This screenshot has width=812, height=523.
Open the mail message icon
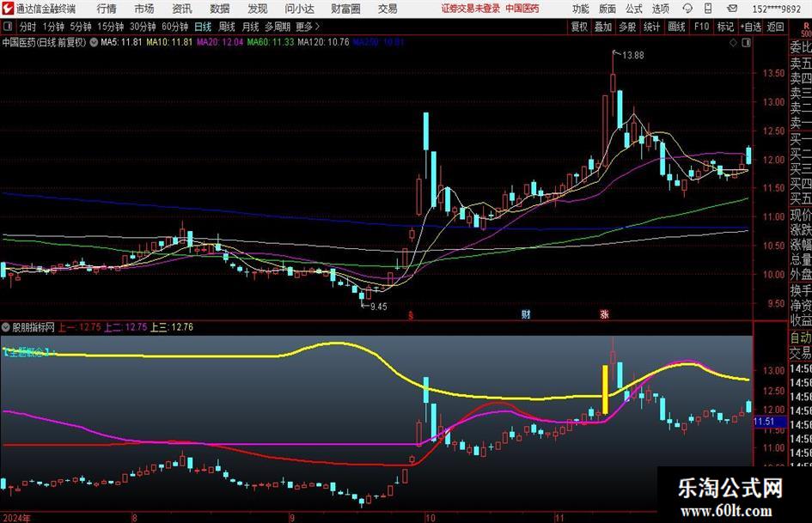732,9
